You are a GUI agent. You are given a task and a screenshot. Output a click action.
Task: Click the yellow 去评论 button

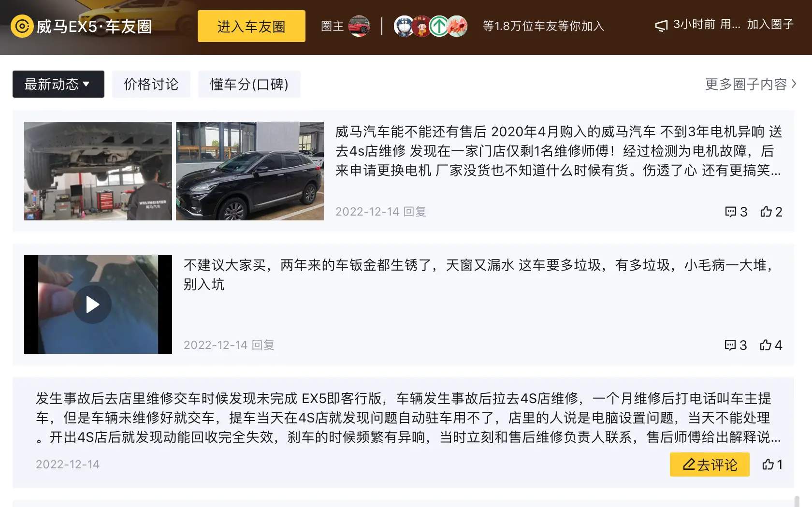(710, 464)
